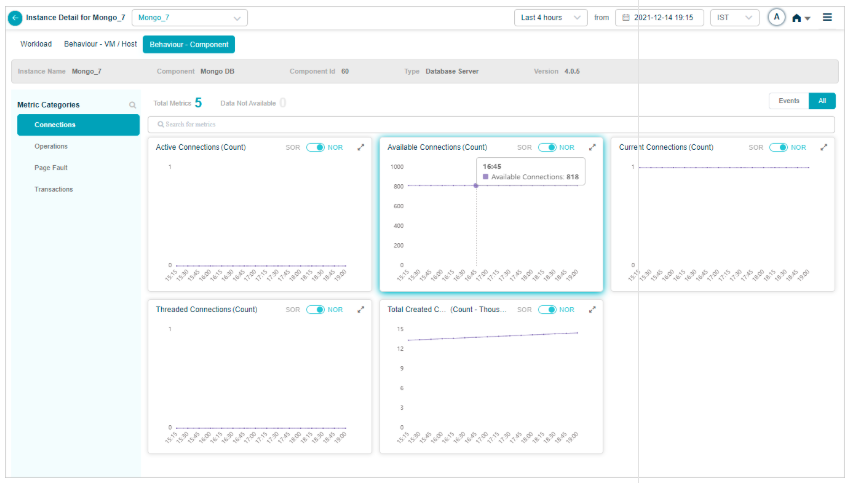Click the Events filter button
The image size is (854, 483).
(x=788, y=101)
